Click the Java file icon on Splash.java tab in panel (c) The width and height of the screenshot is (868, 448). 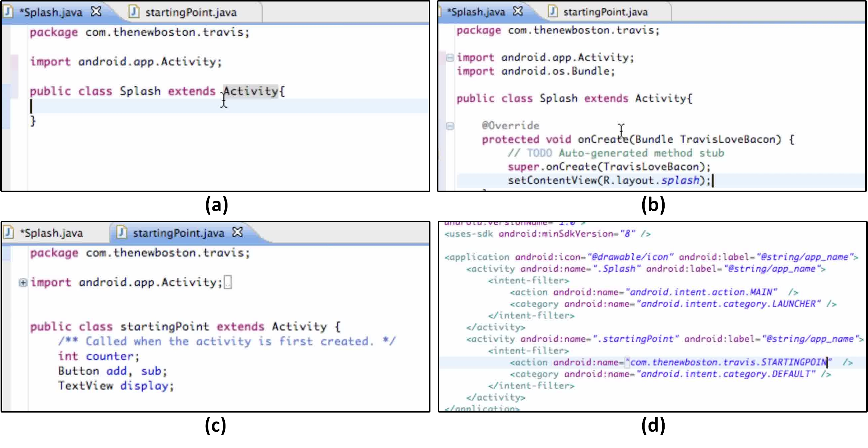pos(8,232)
